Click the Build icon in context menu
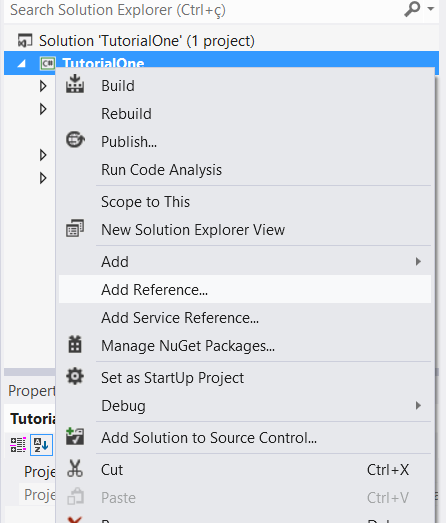 coord(75,84)
